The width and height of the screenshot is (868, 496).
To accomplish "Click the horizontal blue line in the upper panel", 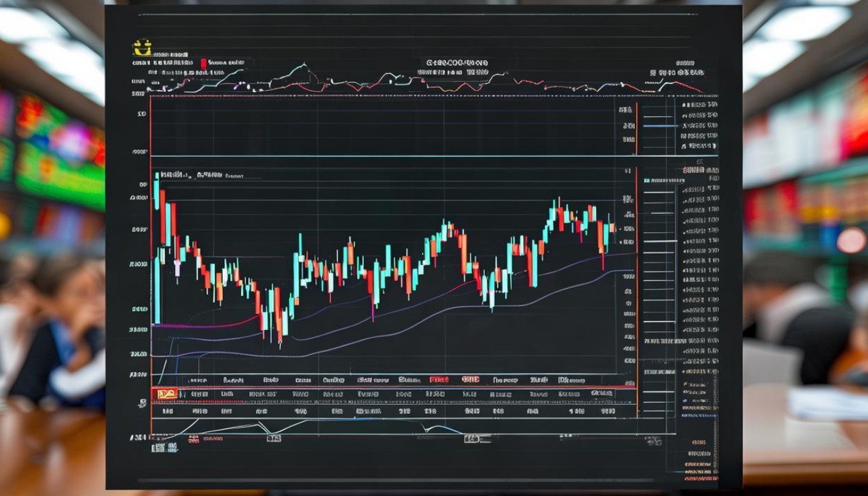I will point(387,156).
